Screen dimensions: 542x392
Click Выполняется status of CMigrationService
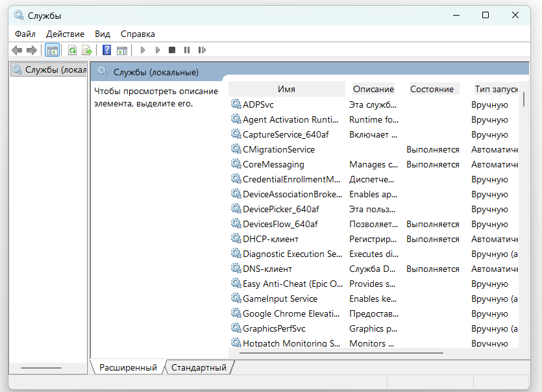[433, 149]
